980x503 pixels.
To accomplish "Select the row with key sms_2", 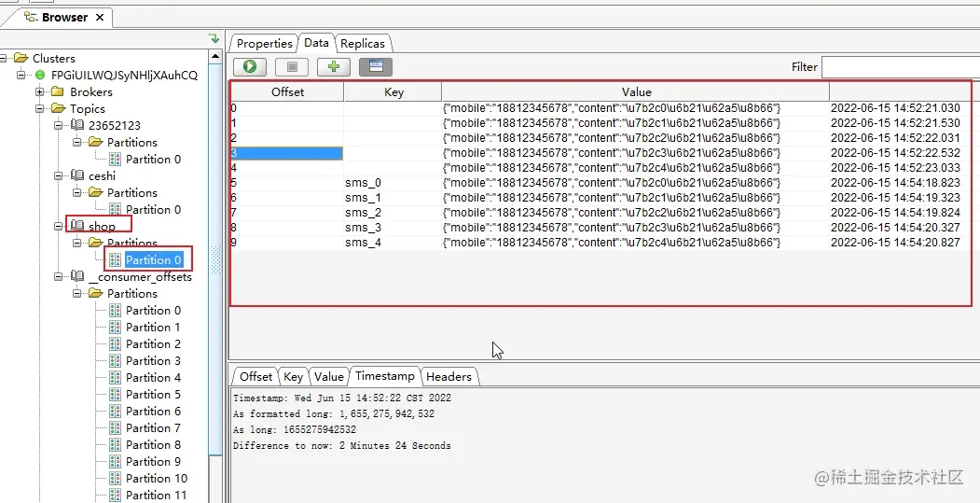I will pyautogui.click(x=600, y=213).
